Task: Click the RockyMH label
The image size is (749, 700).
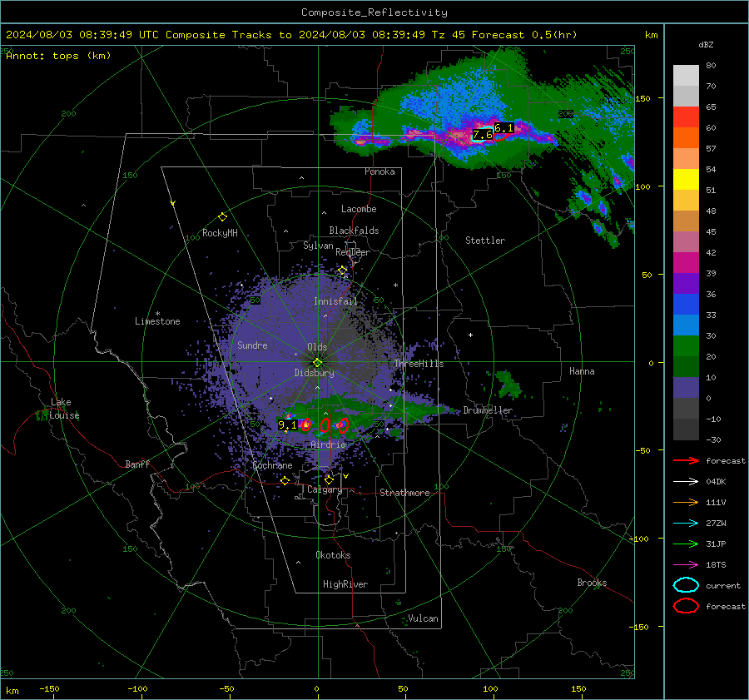Action: pos(220,233)
